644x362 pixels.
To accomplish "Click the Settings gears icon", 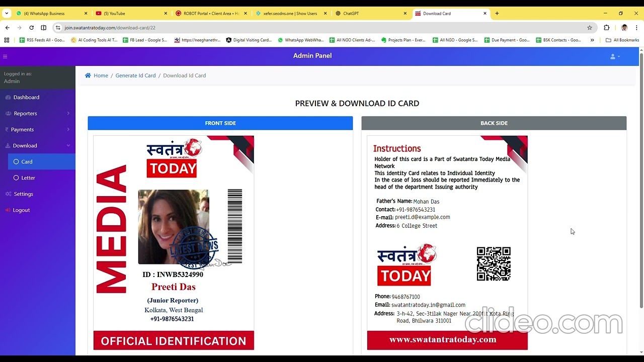I will (9, 194).
